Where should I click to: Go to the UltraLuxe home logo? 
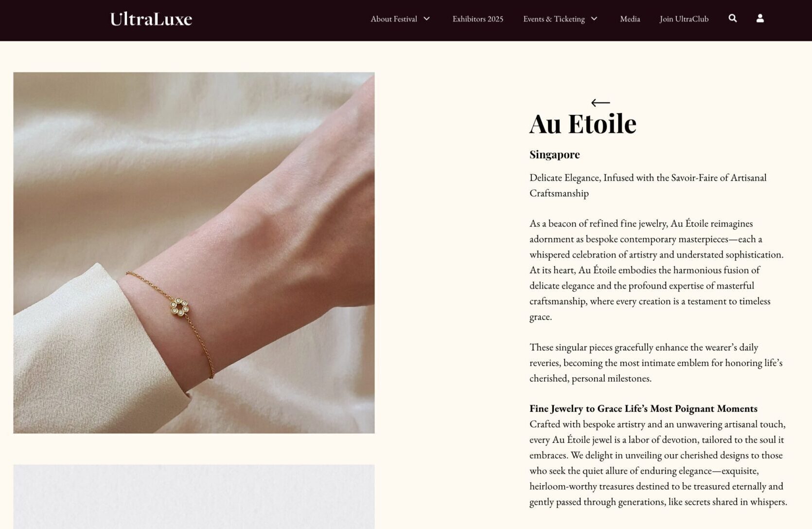[151, 19]
